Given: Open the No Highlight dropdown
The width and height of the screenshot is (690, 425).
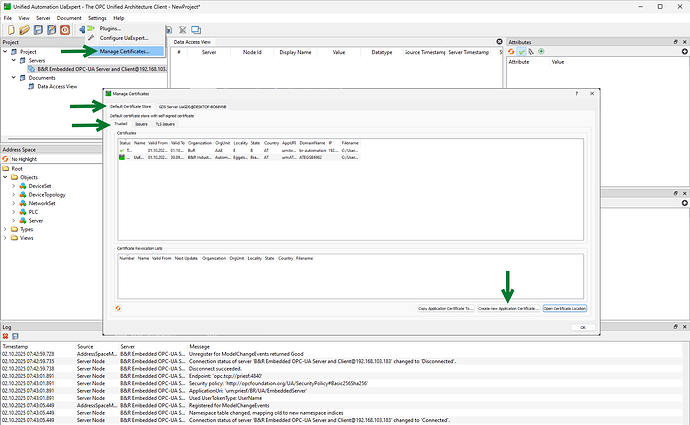Looking at the screenshot, I should [56, 159].
